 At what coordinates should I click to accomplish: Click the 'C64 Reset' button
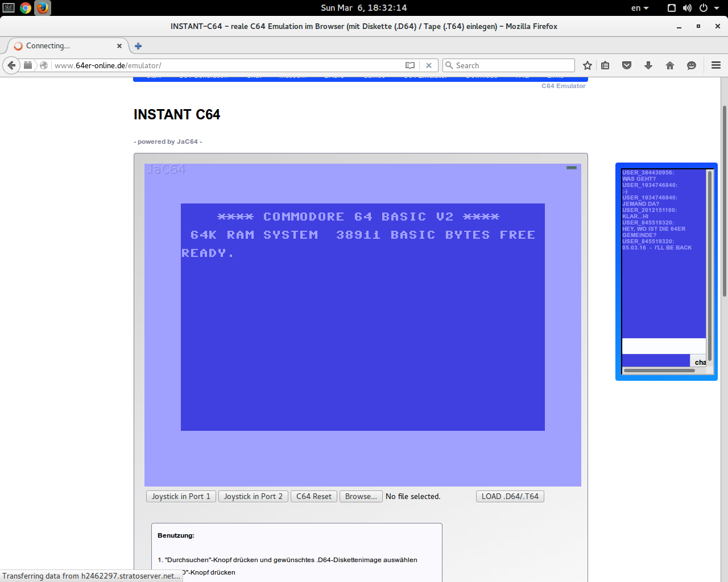314,496
